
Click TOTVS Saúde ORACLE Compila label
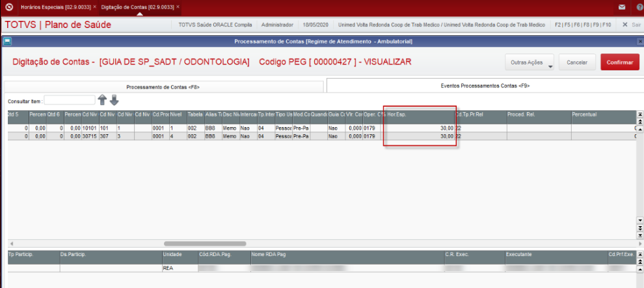215,25
